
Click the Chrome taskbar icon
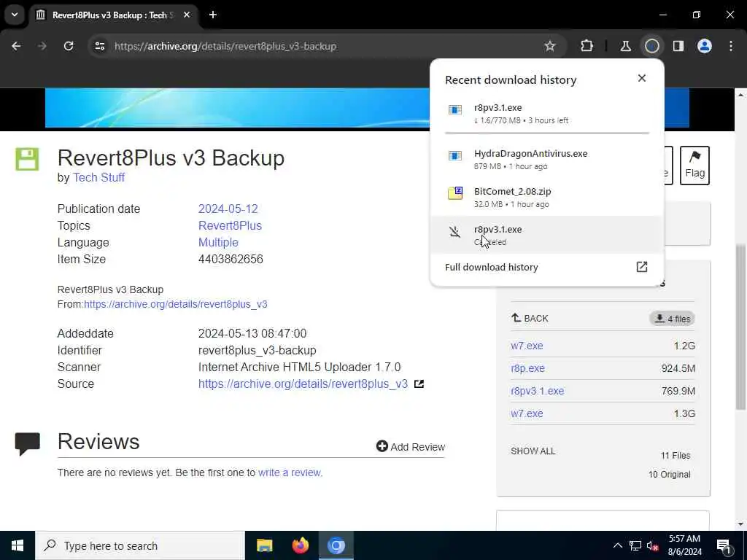point(336,545)
